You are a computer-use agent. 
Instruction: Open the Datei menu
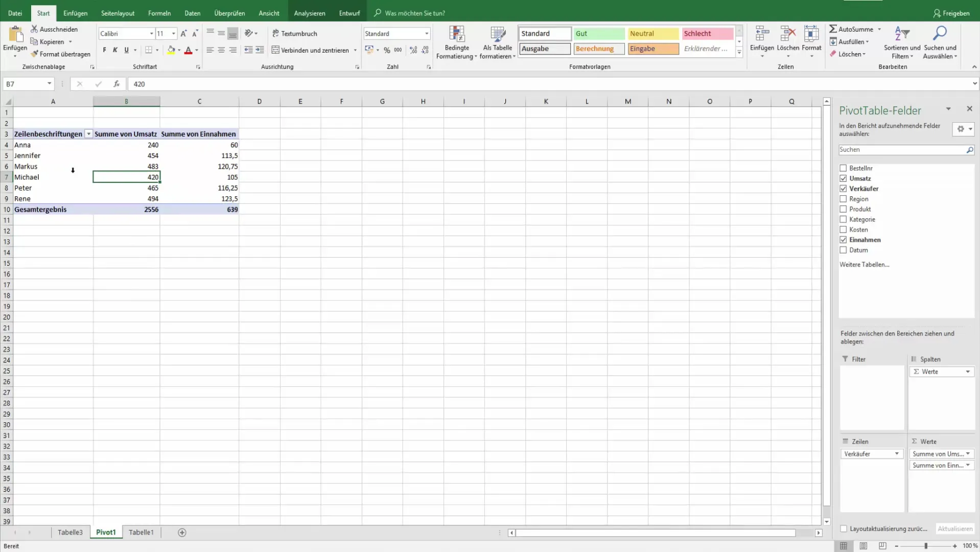(x=15, y=13)
